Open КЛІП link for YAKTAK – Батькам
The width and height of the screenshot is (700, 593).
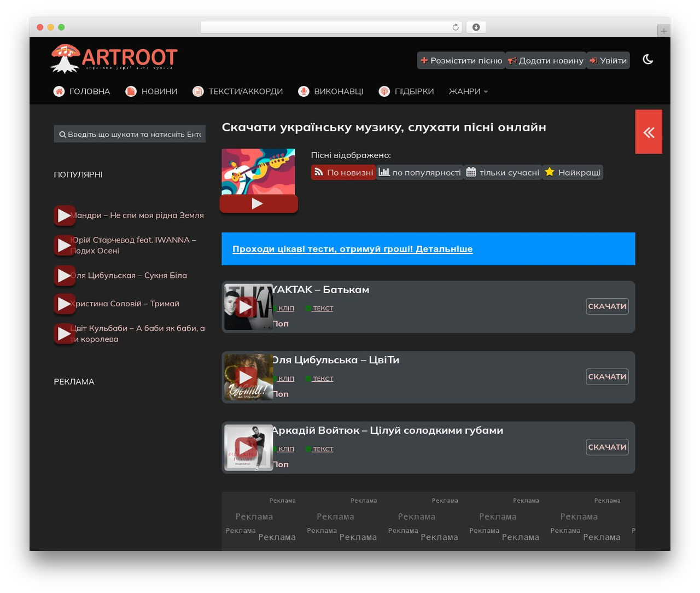(285, 309)
